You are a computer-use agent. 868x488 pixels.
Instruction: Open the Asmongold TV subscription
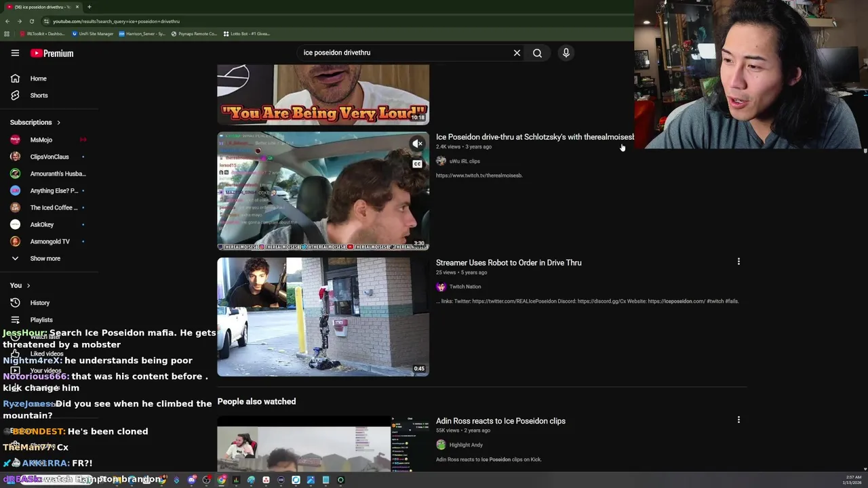(x=49, y=241)
